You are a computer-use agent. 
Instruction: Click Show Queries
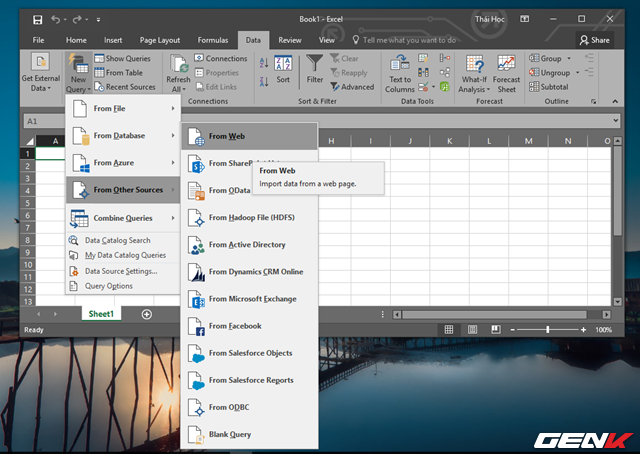(x=122, y=58)
